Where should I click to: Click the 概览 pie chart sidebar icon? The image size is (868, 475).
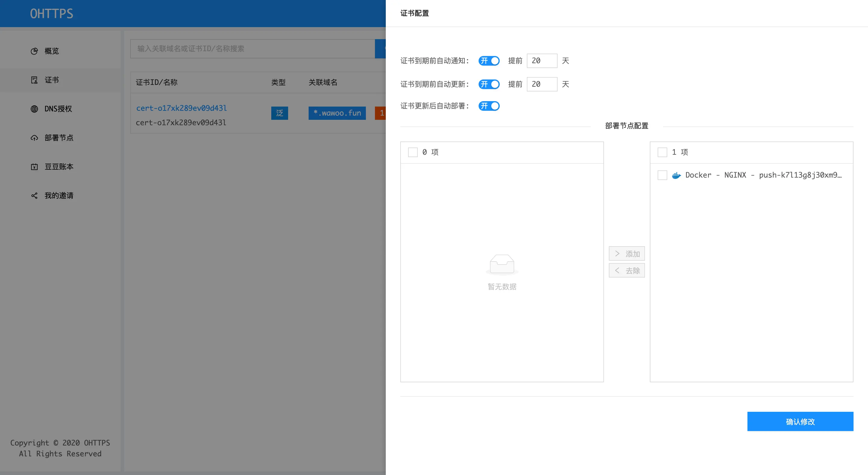34,51
